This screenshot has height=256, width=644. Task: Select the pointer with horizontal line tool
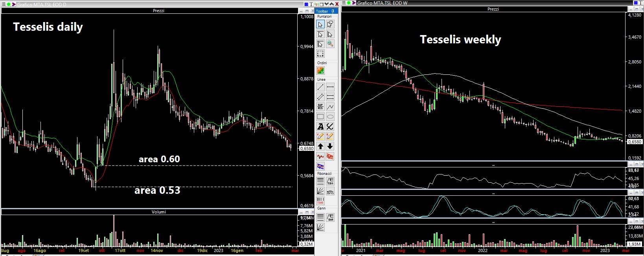coord(320,34)
